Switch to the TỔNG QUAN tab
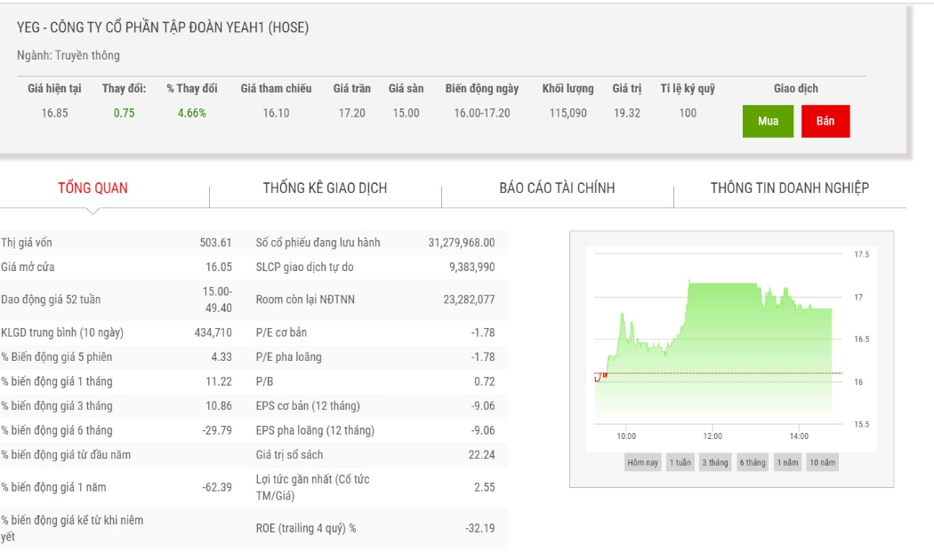This screenshot has width=934, height=560. [93, 188]
